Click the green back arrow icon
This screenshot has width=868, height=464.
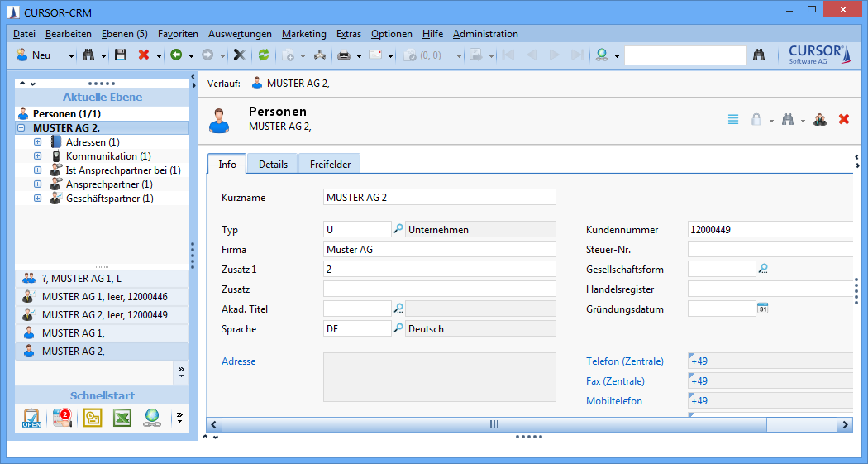point(176,55)
